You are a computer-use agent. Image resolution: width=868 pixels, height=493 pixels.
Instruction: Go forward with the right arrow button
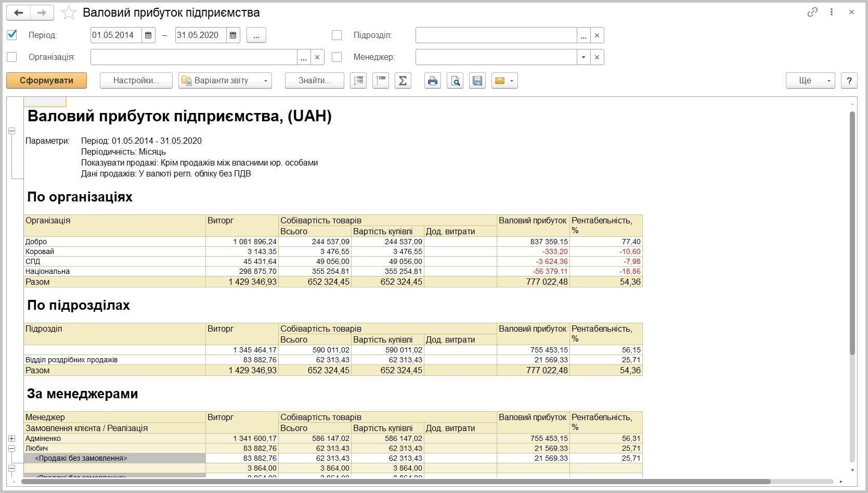click(x=42, y=12)
